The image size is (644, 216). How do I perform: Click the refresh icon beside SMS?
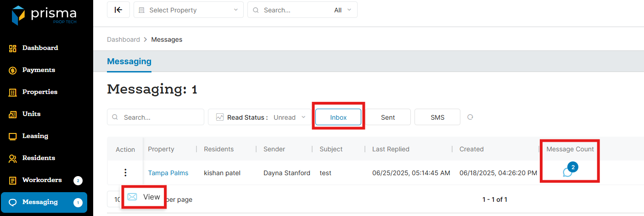coord(470,117)
